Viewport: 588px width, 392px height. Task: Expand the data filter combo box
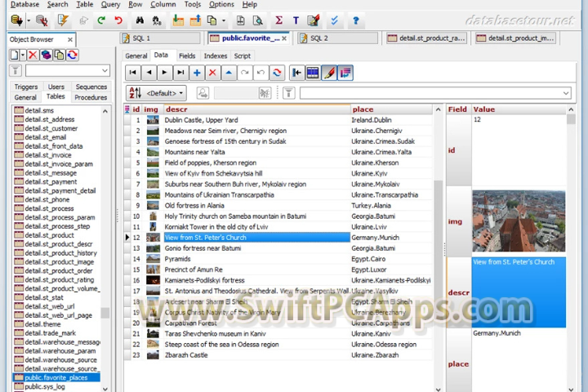[566, 93]
